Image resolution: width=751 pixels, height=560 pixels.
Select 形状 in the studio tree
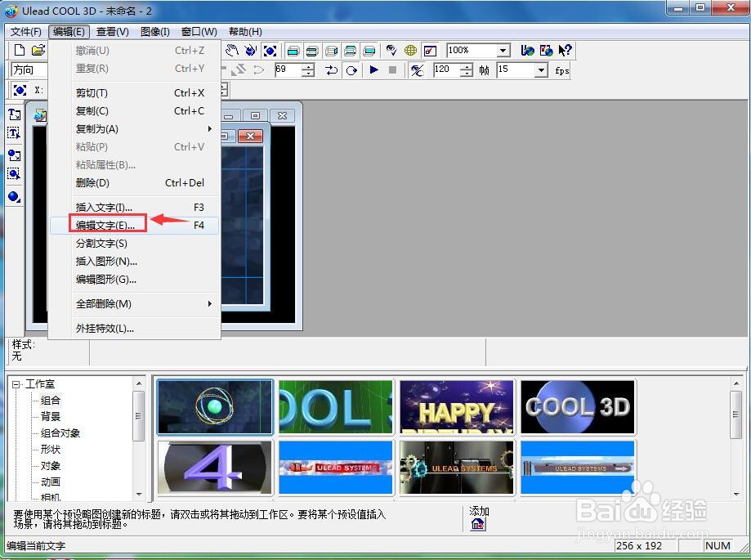51,450
